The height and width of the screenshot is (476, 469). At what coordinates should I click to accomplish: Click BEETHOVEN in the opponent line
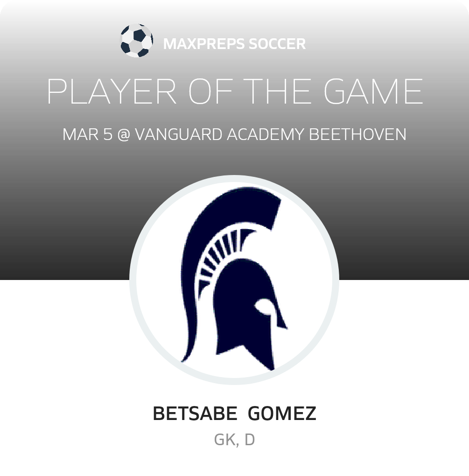[x=357, y=134]
